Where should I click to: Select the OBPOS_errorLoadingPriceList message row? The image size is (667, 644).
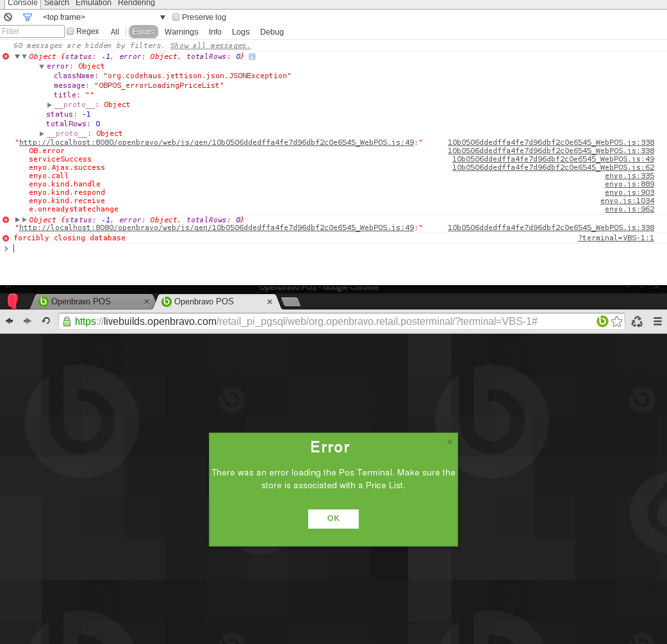click(x=138, y=85)
